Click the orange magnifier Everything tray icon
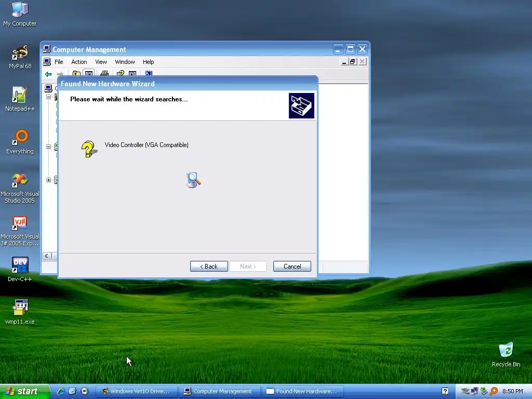Screen dimensions: 532x399 click(494, 391)
